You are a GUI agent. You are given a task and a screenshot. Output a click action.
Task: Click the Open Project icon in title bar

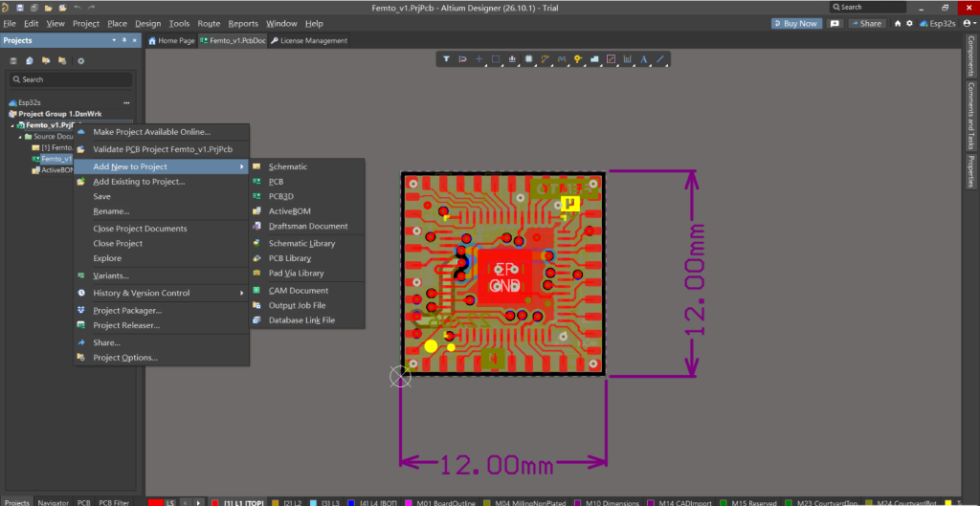pyautogui.click(x=62, y=8)
